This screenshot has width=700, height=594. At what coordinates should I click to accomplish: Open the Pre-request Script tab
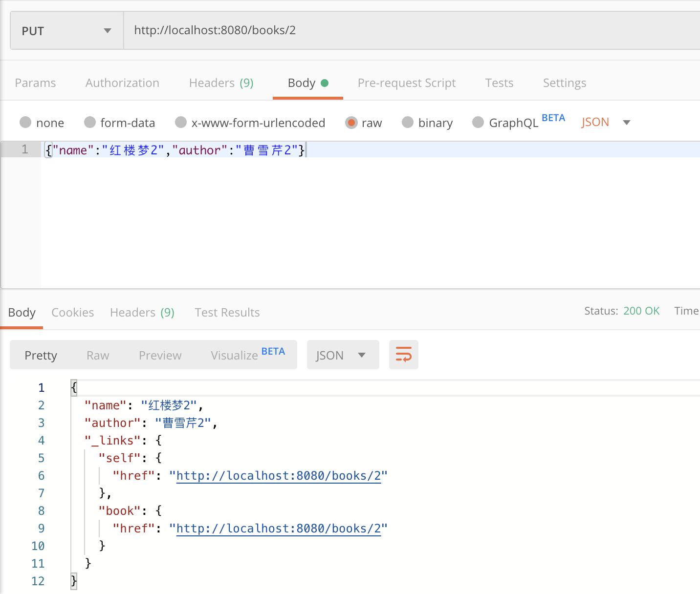(407, 83)
